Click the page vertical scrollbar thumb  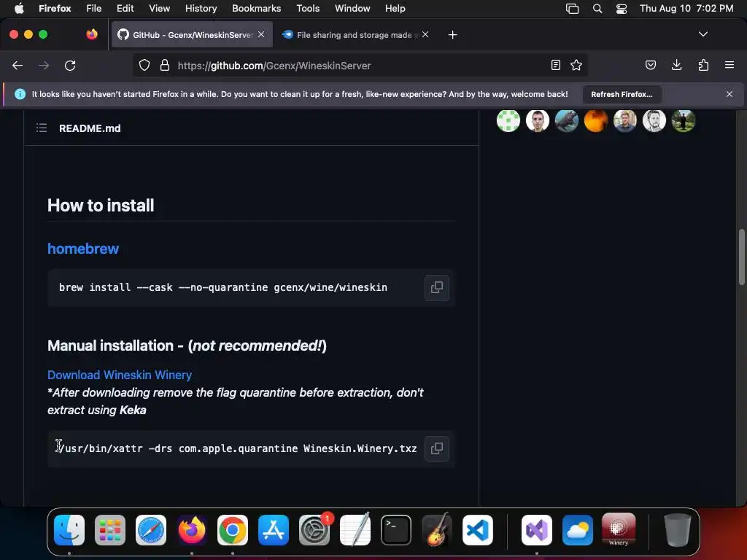point(741,257)
